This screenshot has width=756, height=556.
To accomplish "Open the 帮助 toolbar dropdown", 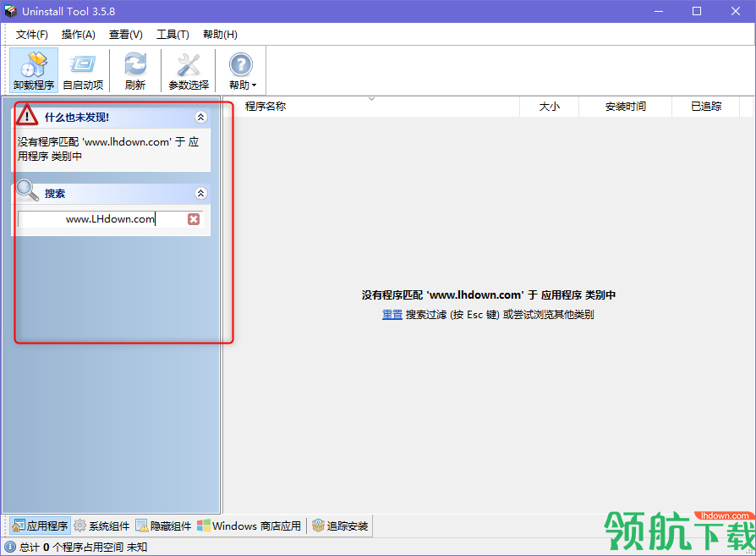I will pyautogui.click(x=242, y=70).
